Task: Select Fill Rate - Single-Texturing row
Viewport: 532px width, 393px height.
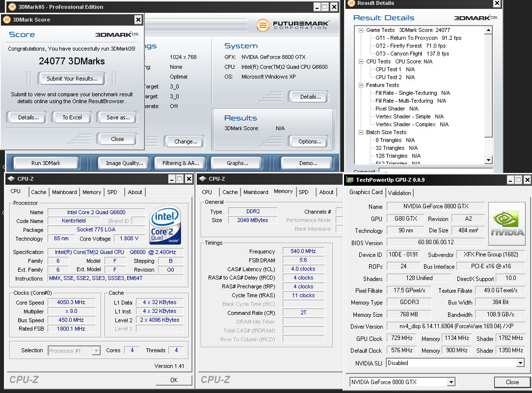Action: tap(413, 93)
